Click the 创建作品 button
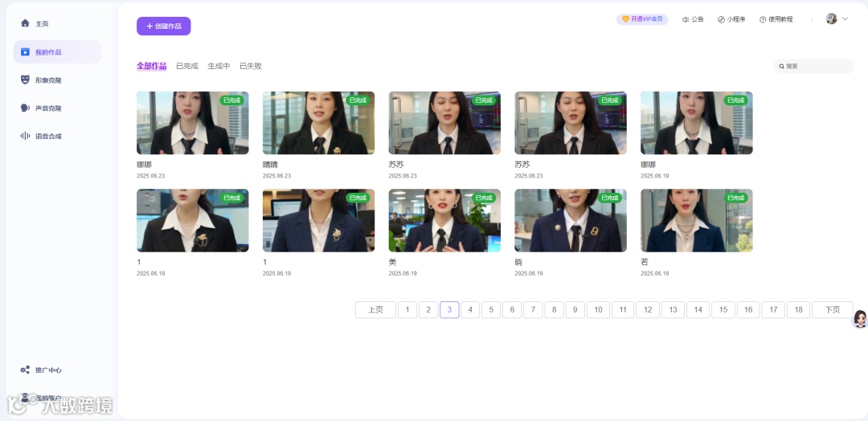Viewport: 868px width, 421px height. pos(164,26)
